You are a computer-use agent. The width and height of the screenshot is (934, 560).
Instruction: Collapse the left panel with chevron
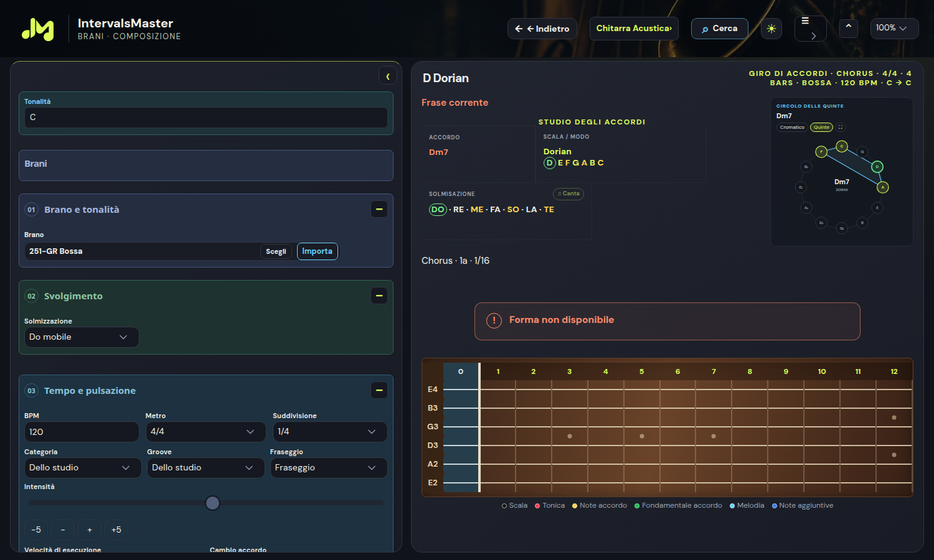tap(388, 76)
